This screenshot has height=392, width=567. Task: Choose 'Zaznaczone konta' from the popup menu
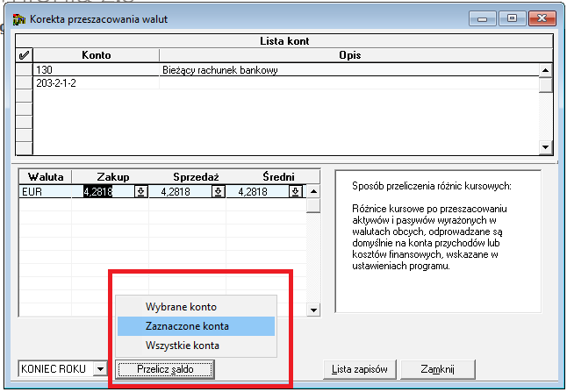(196, 326)
